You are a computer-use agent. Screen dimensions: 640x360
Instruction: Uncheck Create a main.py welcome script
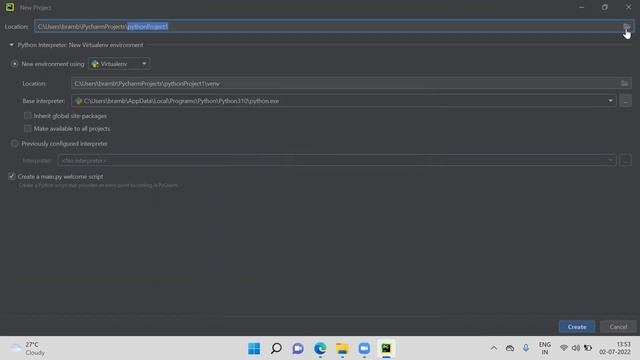[x=11, y=176]
